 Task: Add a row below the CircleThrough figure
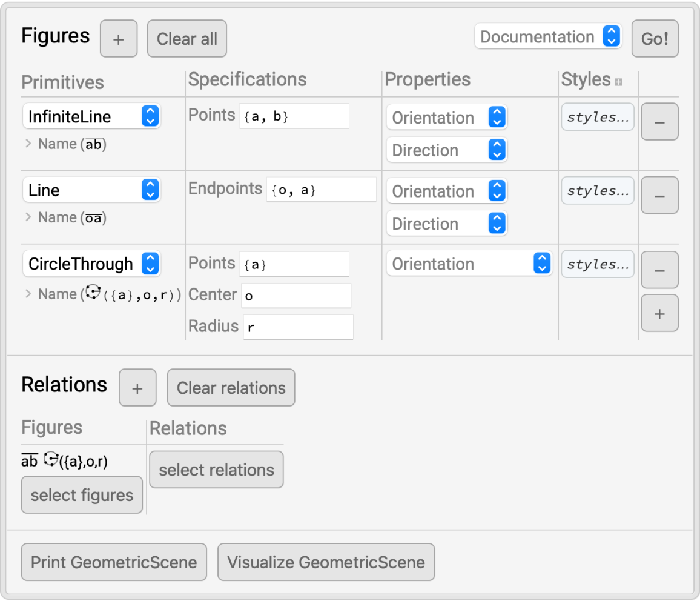[x=659, y=313]
